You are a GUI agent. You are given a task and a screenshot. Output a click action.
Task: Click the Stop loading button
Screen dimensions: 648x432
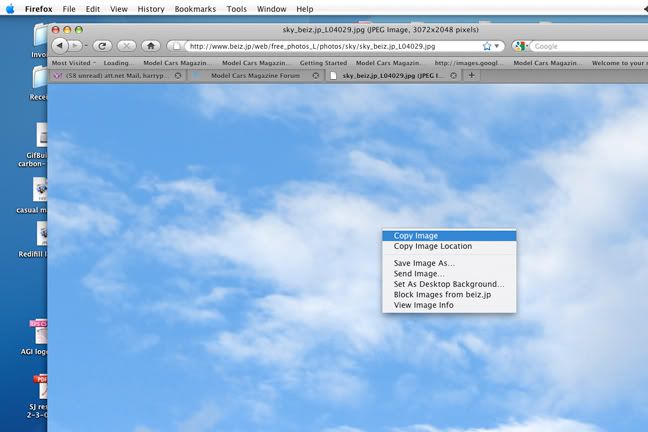click(x=126, y=45)
